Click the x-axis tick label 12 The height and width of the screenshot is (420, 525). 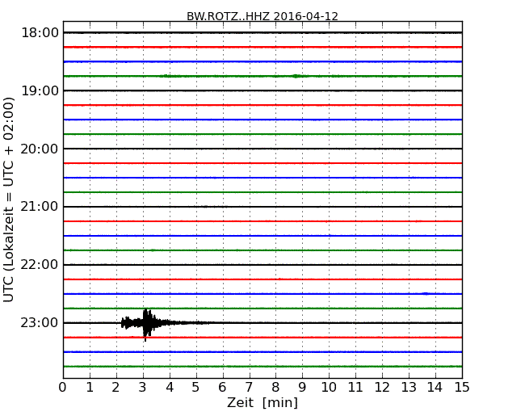[x=382, y=388]
